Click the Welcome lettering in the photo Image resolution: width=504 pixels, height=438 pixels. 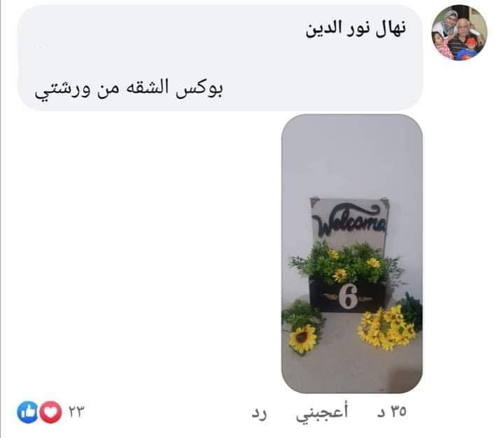click(349, 220)
